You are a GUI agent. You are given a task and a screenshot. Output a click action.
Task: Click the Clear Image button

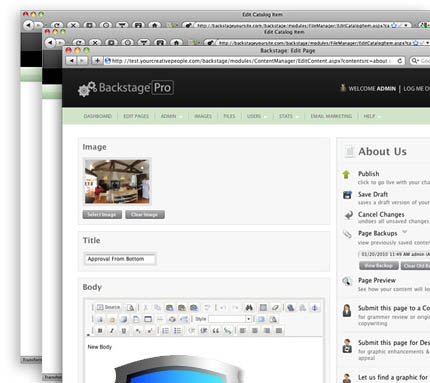point(145,215)
